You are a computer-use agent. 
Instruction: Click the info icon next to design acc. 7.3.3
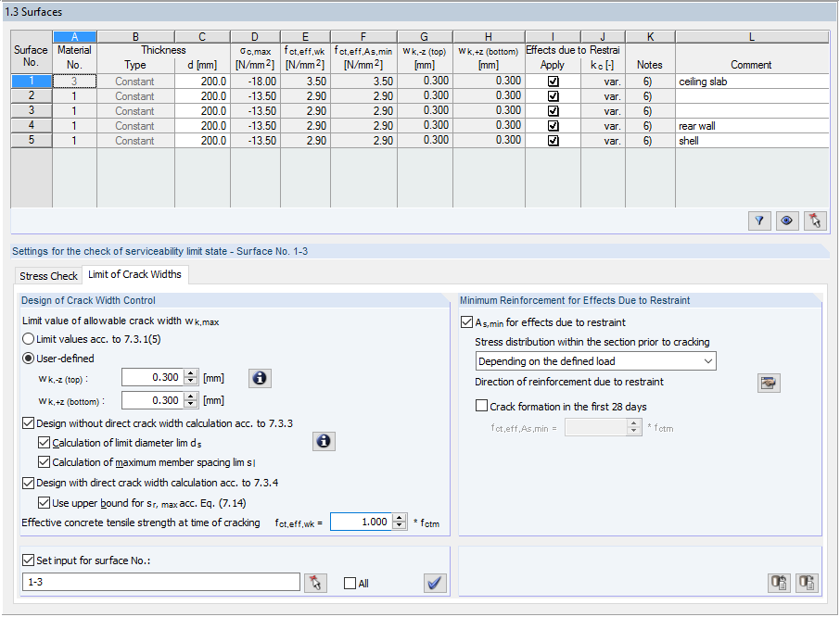coord(324,441)
